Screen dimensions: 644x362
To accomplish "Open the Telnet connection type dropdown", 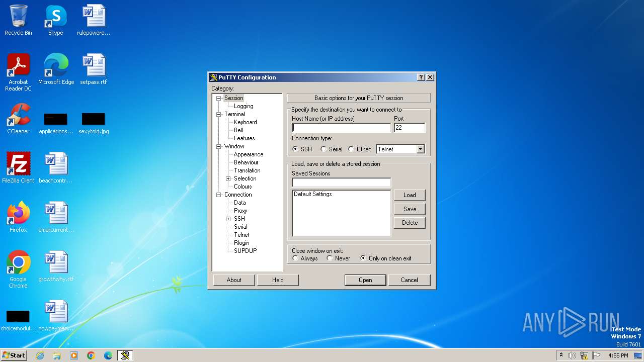I will (421, 149).
